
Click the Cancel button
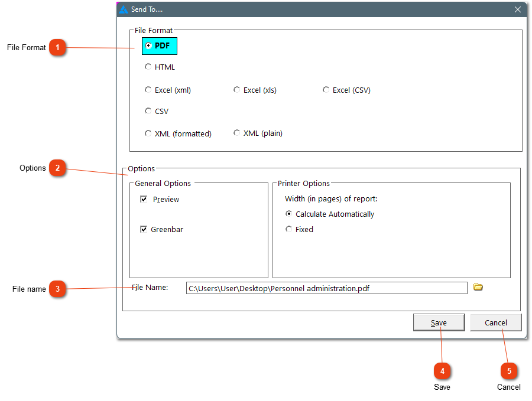[496, 322]
